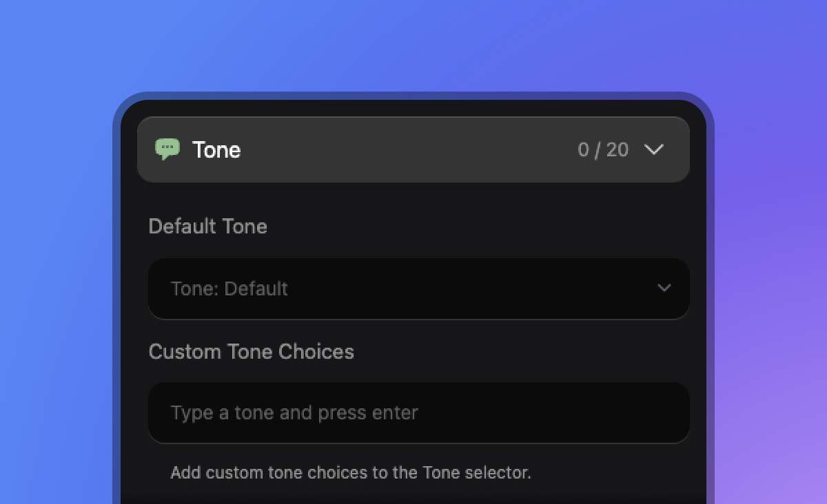Click the gradient background above the settings panel
This screenshot has width=827, height=504.
point(413,45)
